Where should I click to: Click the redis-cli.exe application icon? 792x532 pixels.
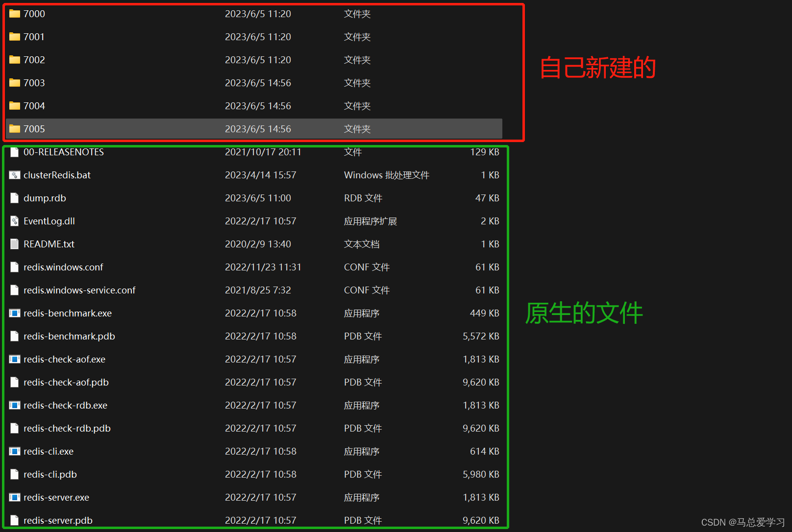click(x=15, y=451)
